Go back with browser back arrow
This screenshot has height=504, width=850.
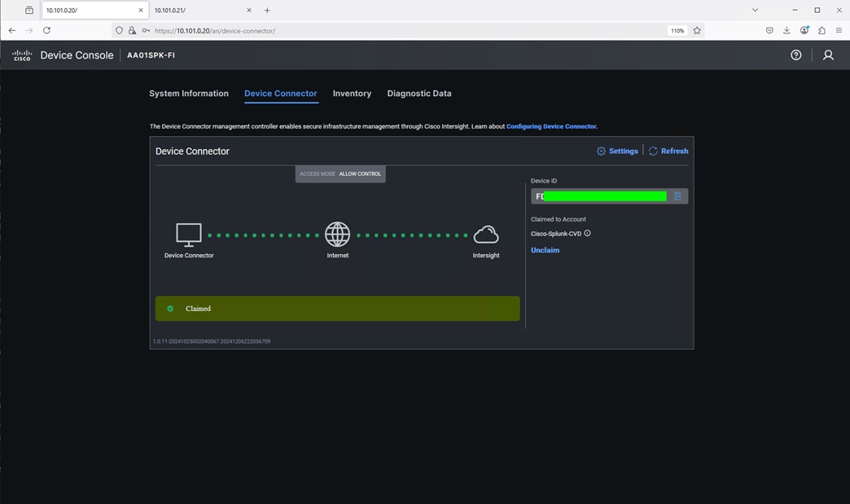(x=12, y=30)
